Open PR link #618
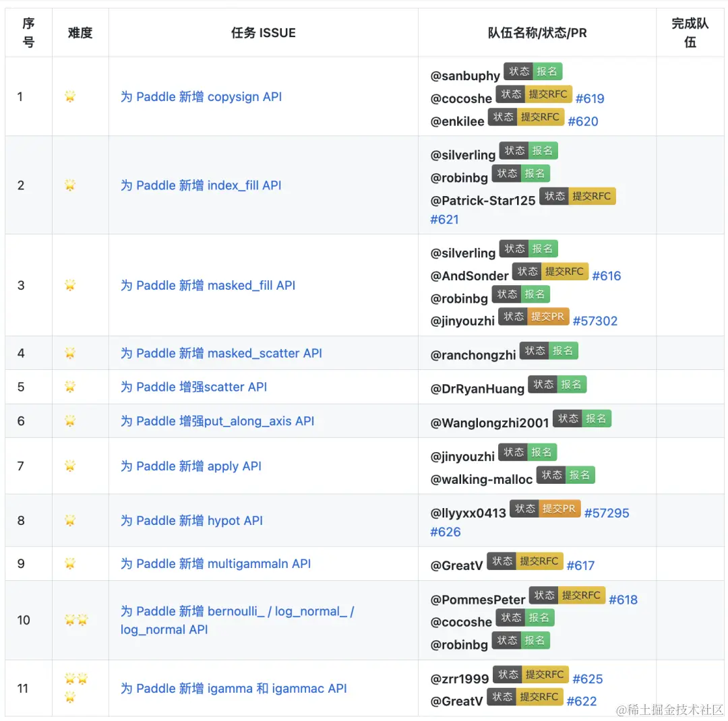The image size is (728, 721). point(623,599)
